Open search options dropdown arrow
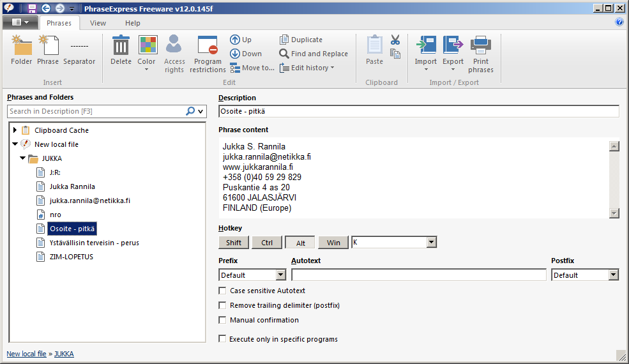629x364 pixels. coord(201,111)
